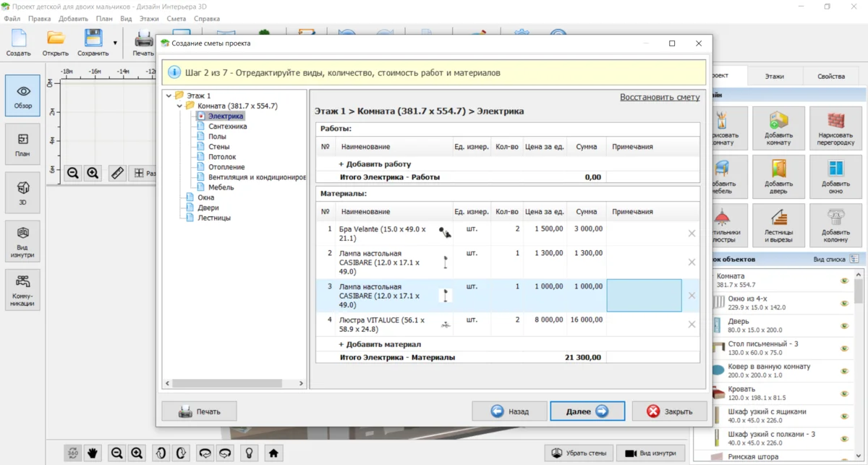Delete the Бра Velante material row
Viewport: 868px width, 465px height.
pyautogui.click(x=692, y=234)
